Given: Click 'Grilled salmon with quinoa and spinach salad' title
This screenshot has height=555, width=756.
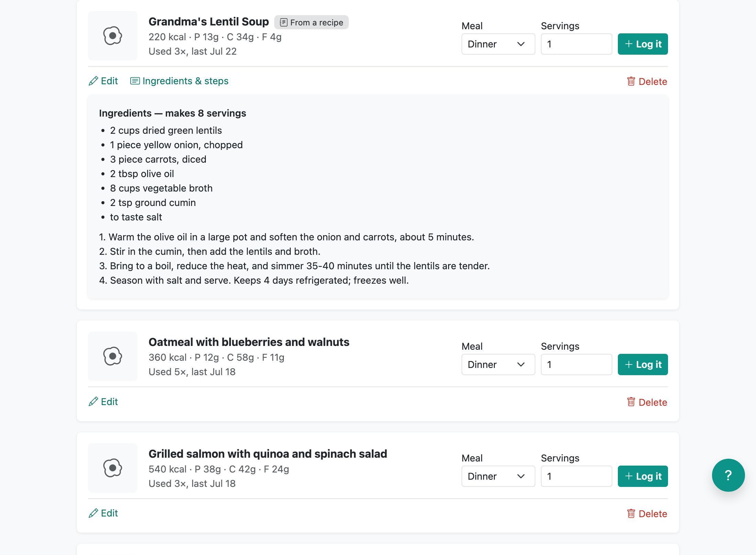Looking at the screenshot, I should [268, 454].
